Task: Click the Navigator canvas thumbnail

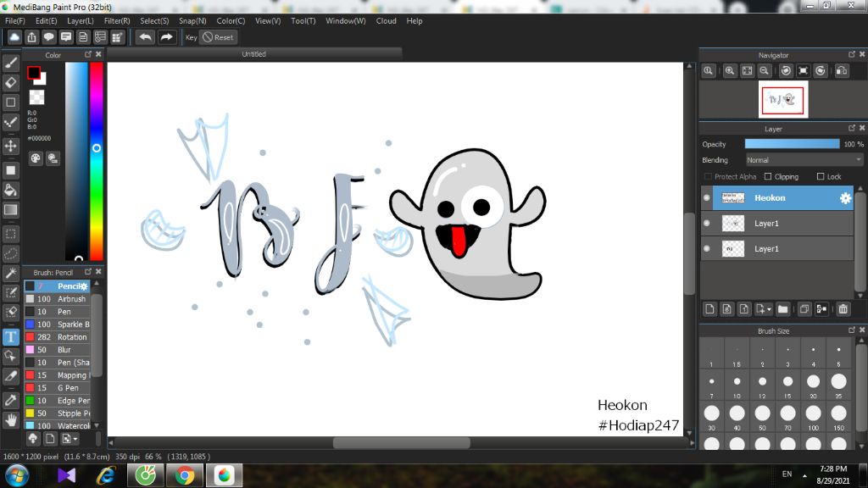Action: tap(782, 100)
